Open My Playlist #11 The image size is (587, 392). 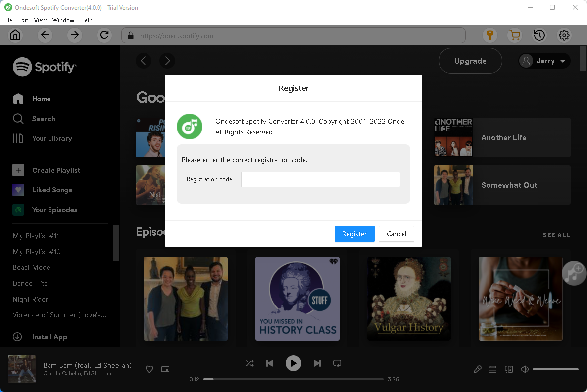click(36, 236)
